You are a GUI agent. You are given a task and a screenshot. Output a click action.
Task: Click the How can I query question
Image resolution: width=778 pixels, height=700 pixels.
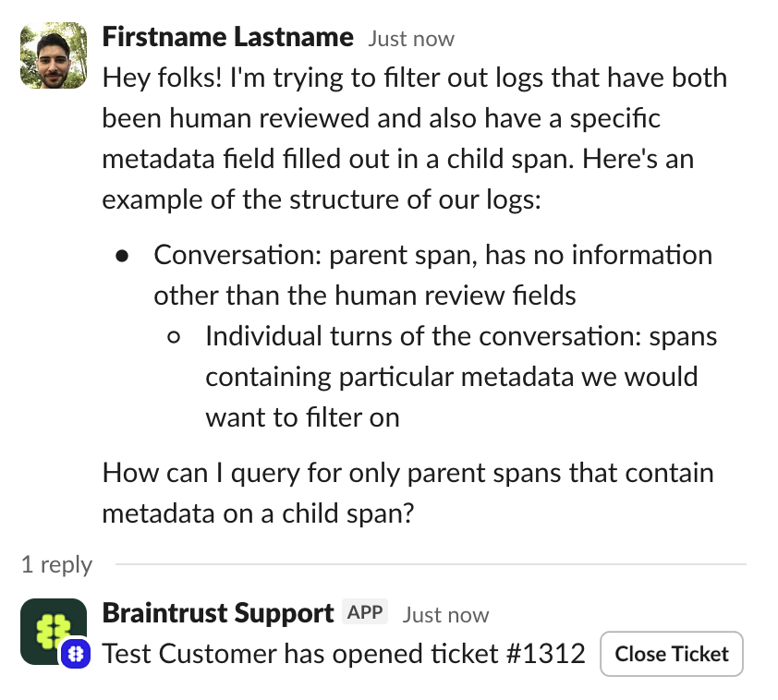tap(407, 493)
